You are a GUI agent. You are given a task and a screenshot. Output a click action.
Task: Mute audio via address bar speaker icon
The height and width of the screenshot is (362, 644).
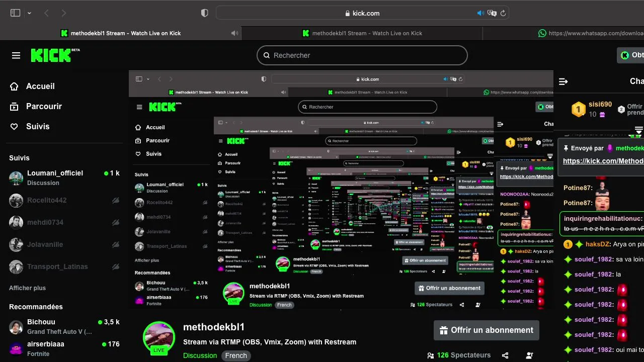point(480,13)
